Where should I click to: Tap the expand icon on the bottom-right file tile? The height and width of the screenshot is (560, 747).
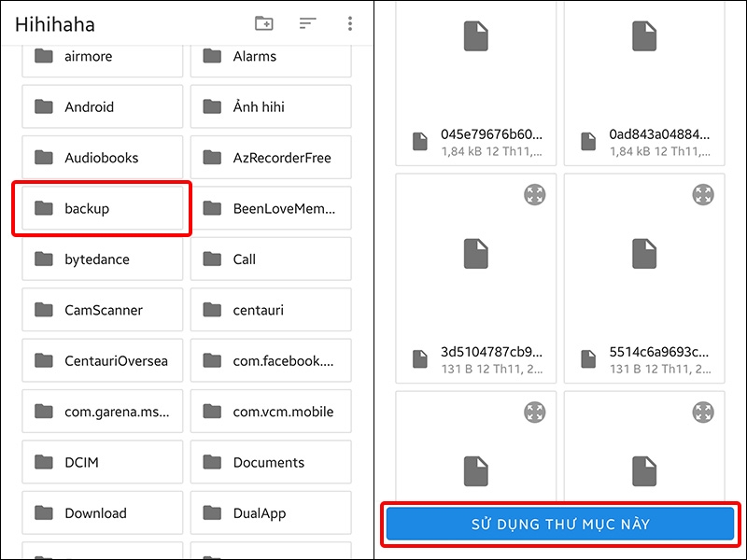[x=703, y=413]
